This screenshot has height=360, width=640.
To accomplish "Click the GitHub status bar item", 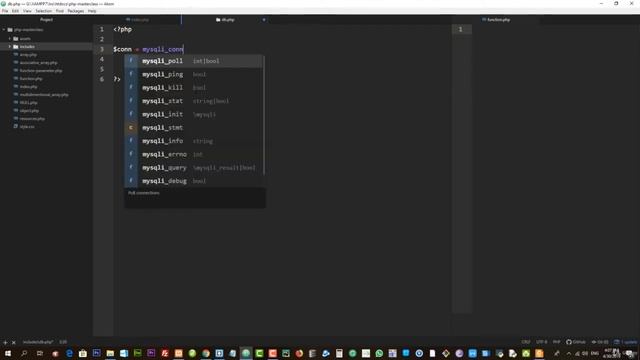I will pos(576,342).
